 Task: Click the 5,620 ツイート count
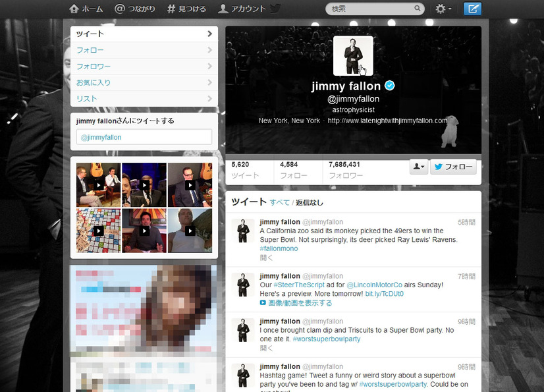(245, 170)
